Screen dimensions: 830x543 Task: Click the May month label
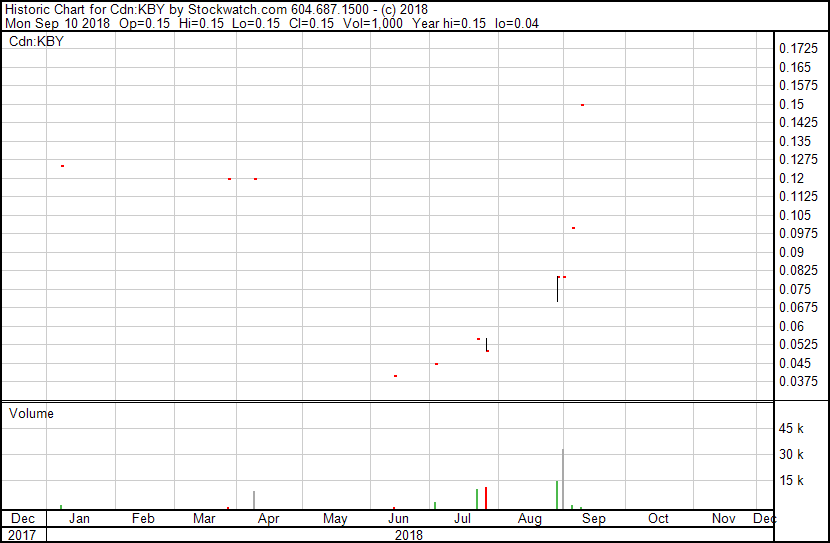335,519
